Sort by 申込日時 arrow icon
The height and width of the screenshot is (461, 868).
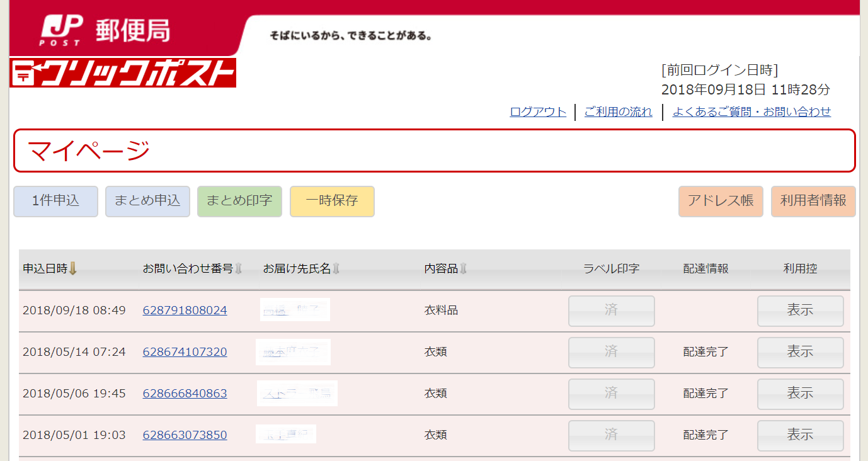point(73,269)
